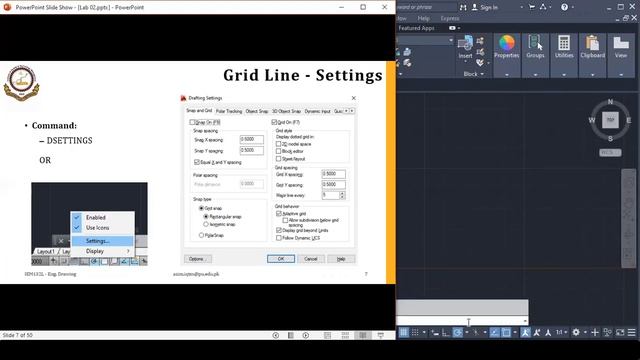
Task: Go to next slide using PowerPoint status bar arrow
Action: tap(306, 335)
